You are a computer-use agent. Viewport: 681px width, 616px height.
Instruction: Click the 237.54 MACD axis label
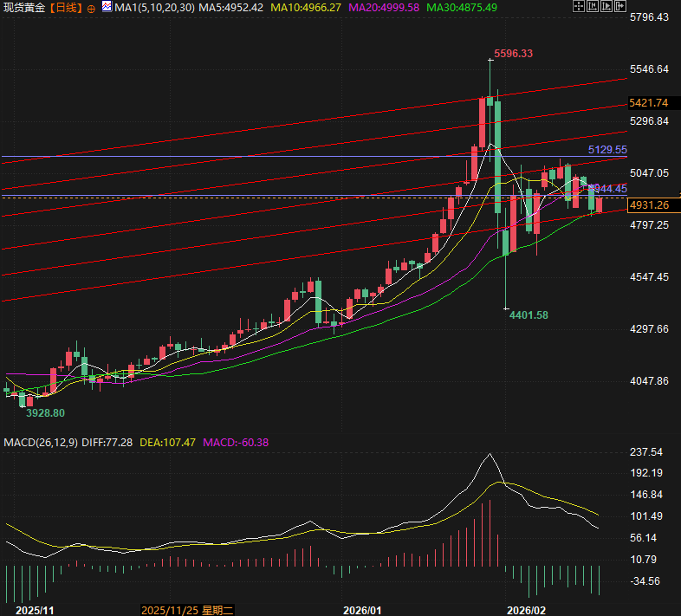pyautogui.click(x=646, y=452)
